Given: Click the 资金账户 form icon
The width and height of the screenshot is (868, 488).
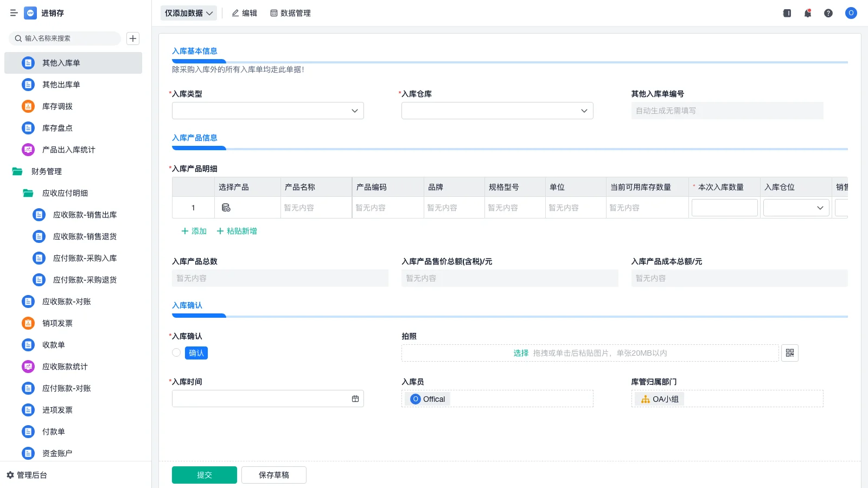Looking at the screenshot, I should [x=28, y=453].
